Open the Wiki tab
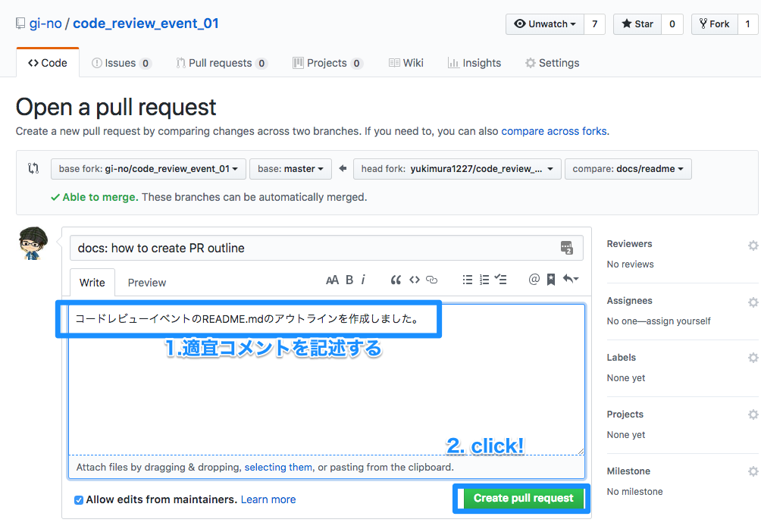 [x=406, y=63]
